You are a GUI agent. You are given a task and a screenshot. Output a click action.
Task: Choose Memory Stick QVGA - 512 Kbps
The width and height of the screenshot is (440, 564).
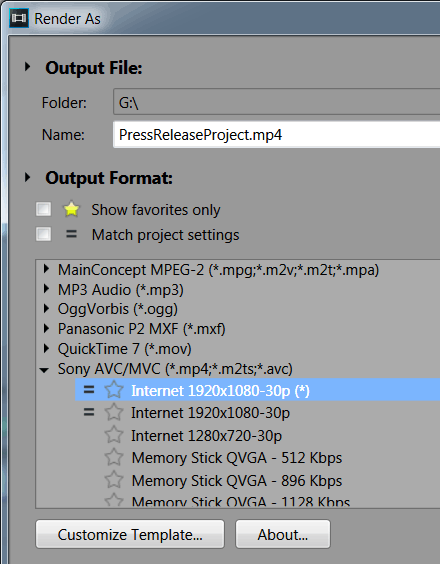pyautogui.click(x=237, y=458)
